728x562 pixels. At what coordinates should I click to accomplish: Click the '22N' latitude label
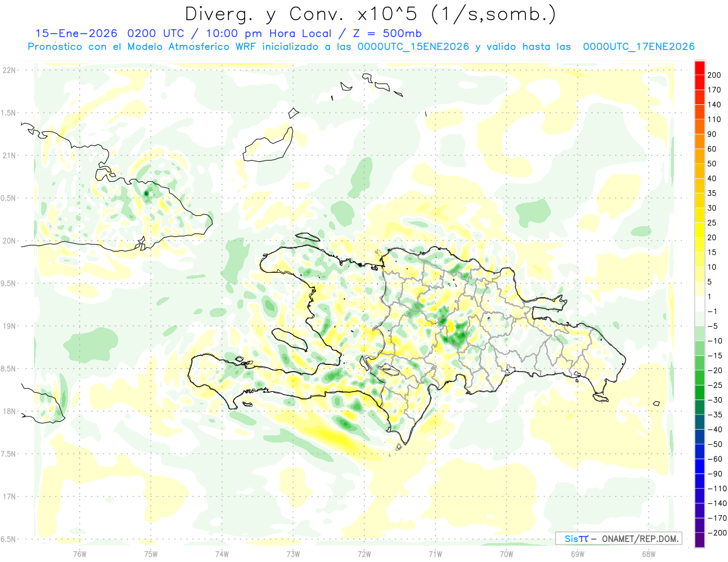pyautogui.click(x=8, y=70)
